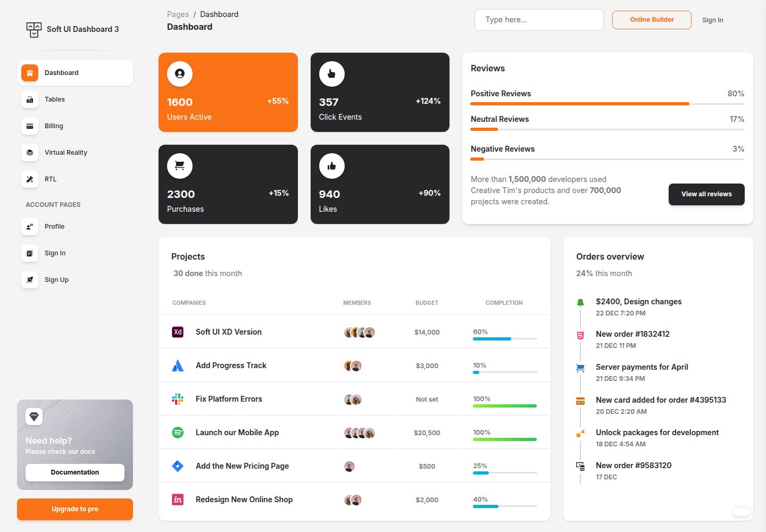This screenshot has width=766, height=532.
Task: Click the Profile sidebar icon
Action: point(30,227)
